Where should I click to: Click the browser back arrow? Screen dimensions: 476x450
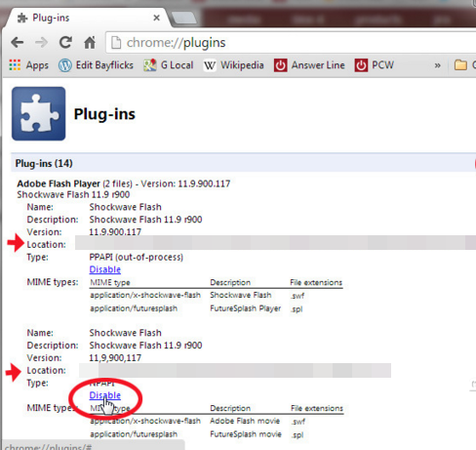tap(18, 43)
